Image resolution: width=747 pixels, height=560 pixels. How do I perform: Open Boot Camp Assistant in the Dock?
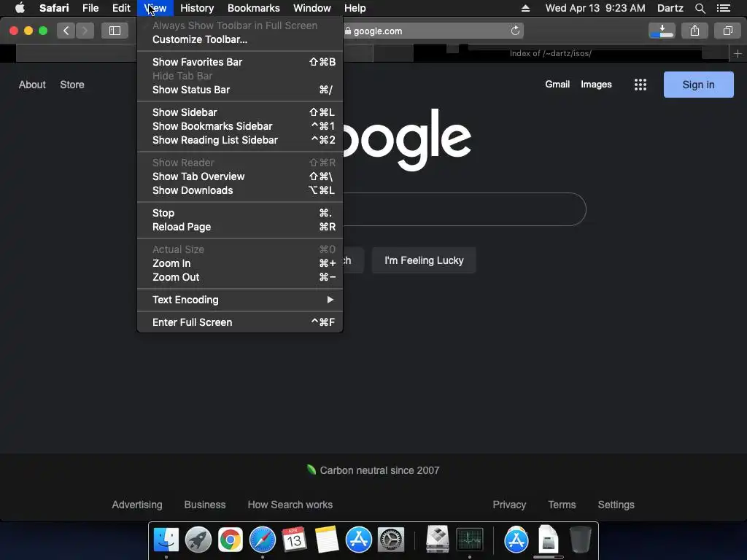[438, 540]
